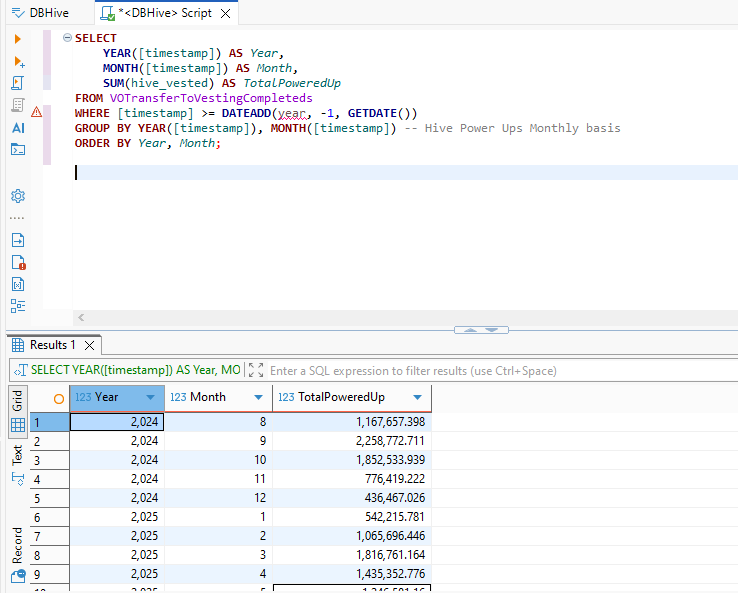Click the execute SQL script icon
The height and width of the screenshot is (593, 738).
[17, 83]
